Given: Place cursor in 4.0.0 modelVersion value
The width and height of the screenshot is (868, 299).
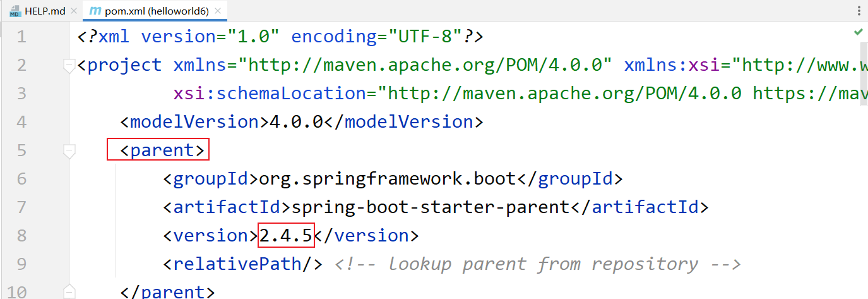Looking at the screenshot, I should [297, 121].
